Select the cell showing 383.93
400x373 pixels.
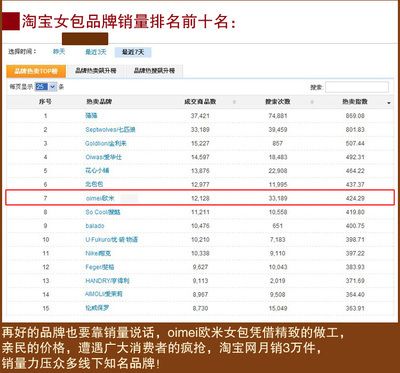click(355, 267)
